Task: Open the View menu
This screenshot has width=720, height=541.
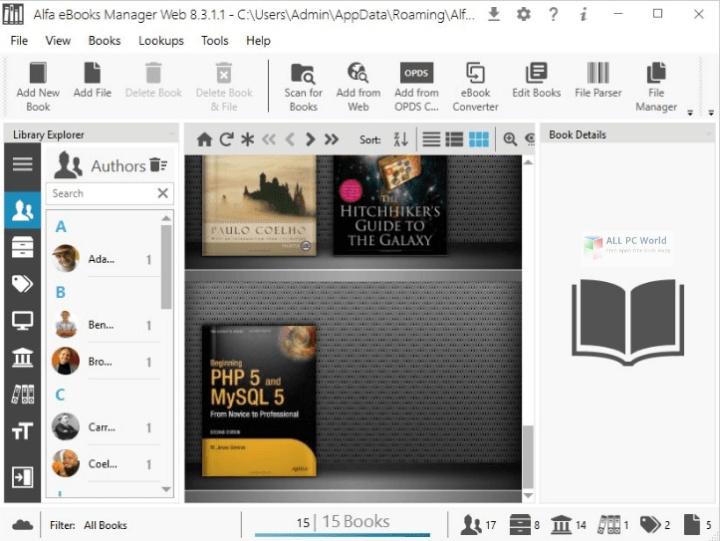Action: [58, 40]
